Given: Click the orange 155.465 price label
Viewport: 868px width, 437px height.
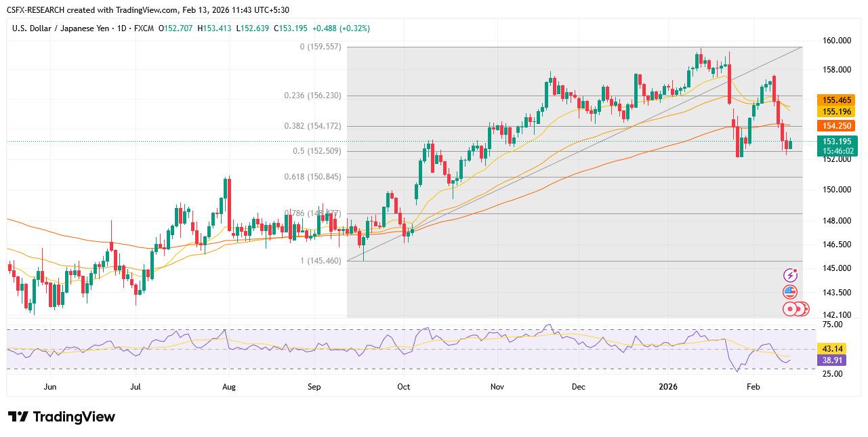Looking at the screenshot, I should [x=838, y=100].
